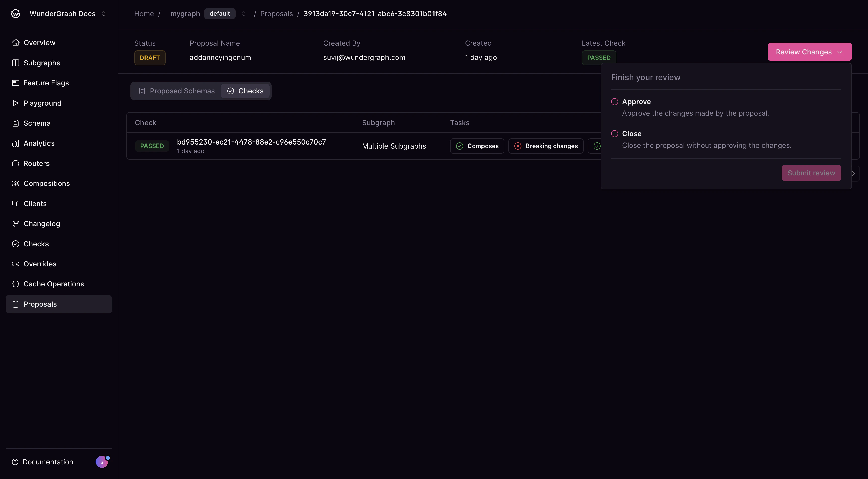This screenshot has height=479, width=868.
Task: Select the Approve radio button
Action: click(615, 102)
